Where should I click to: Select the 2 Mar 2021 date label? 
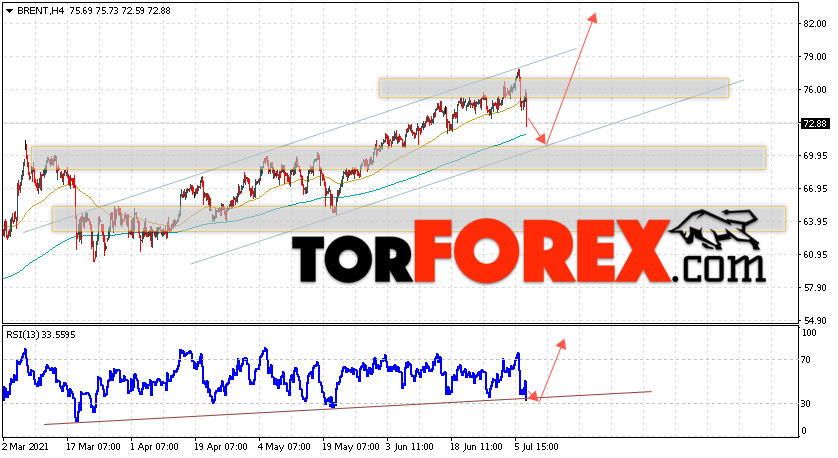click(x=25, y=447)
